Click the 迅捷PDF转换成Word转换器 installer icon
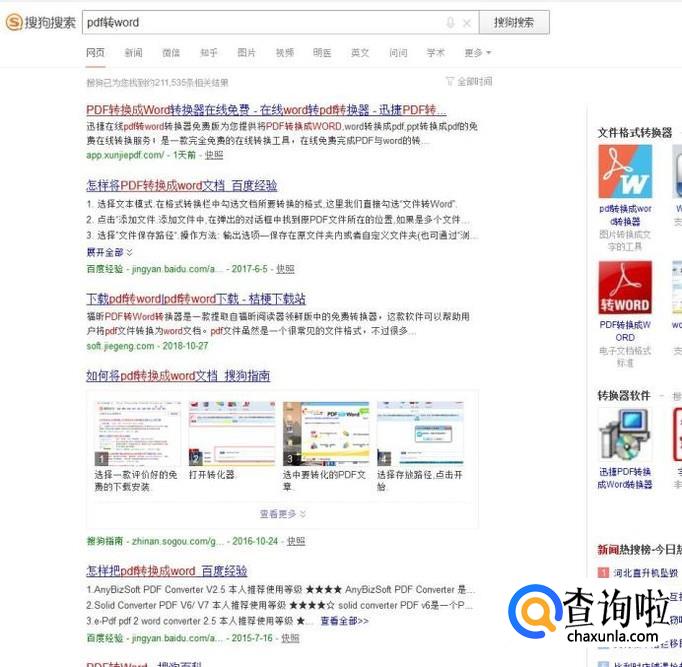The height and width of the screenshot is (667, 682). pos(625,434)
